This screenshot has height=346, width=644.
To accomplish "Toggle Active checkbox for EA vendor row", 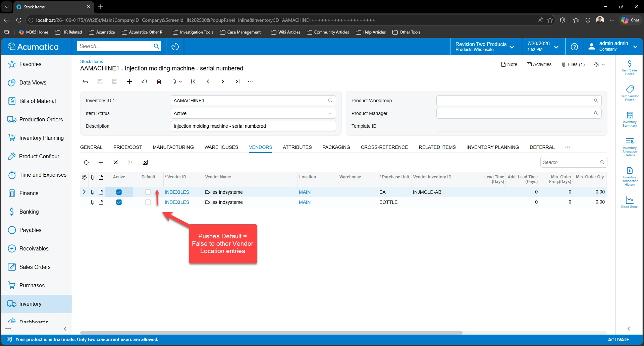I will (119, 192).
